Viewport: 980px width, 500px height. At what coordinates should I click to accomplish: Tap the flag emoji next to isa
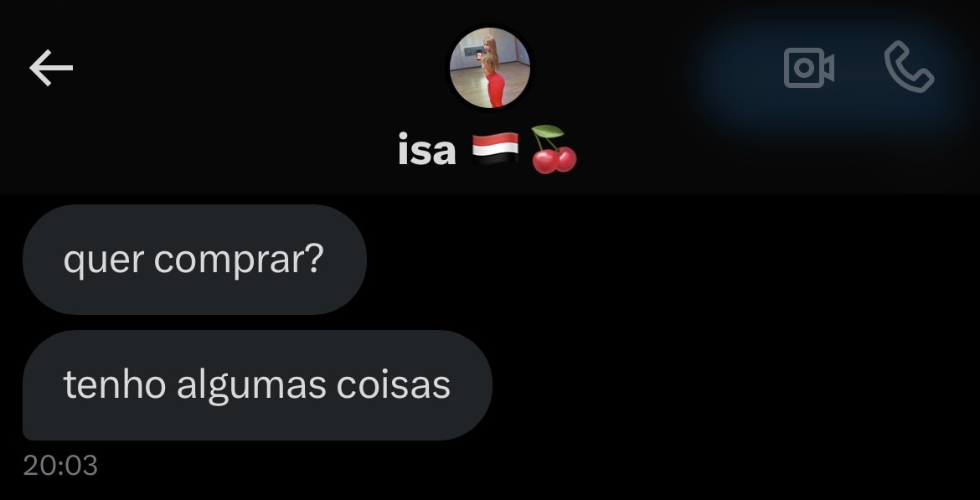click(495, 149)
